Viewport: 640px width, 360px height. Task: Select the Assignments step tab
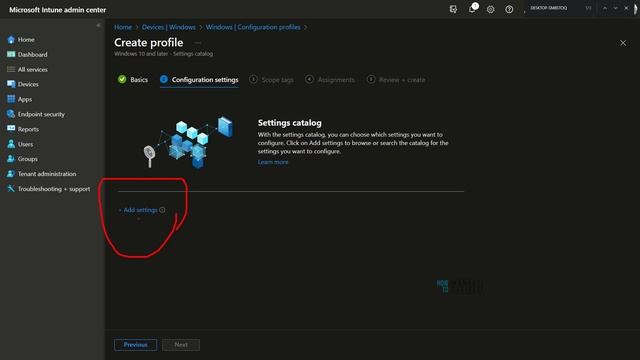330,80
